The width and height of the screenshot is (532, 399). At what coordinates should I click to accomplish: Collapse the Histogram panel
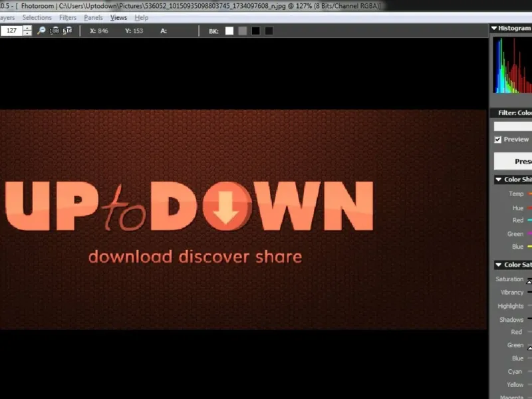click(x=494, y=28)
